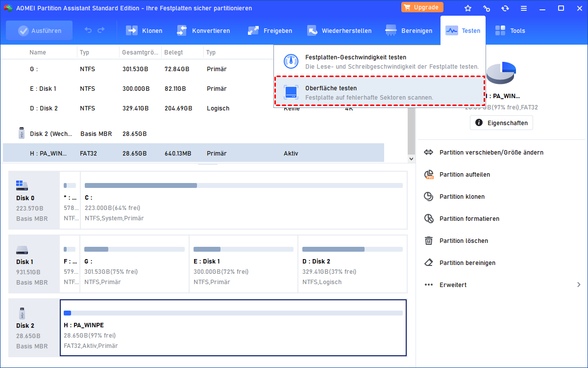Screen dimensions: 588x368
Task: Open the Klonen toolbar menu
Action: point(144,30)
